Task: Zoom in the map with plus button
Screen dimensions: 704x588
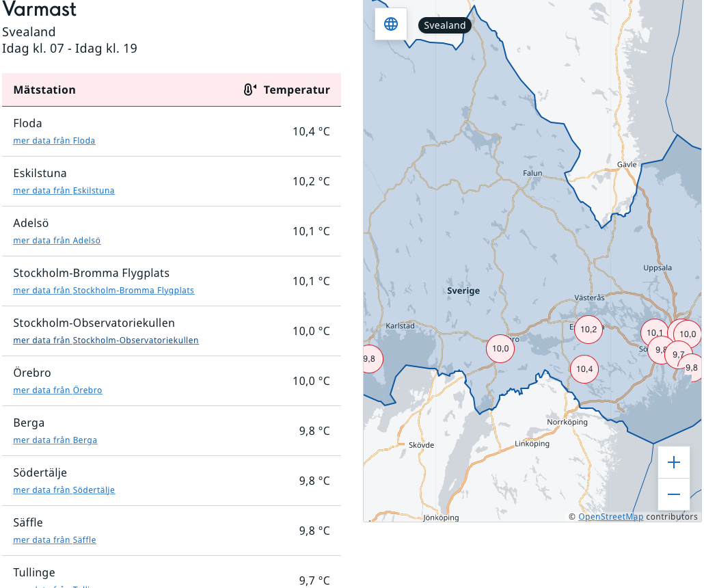Action: (673, 462)
